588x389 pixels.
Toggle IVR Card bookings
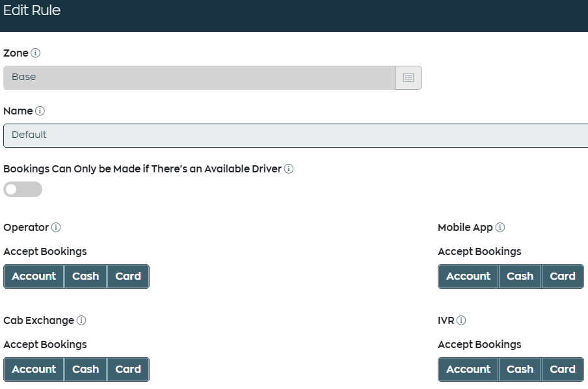[563, 369]
